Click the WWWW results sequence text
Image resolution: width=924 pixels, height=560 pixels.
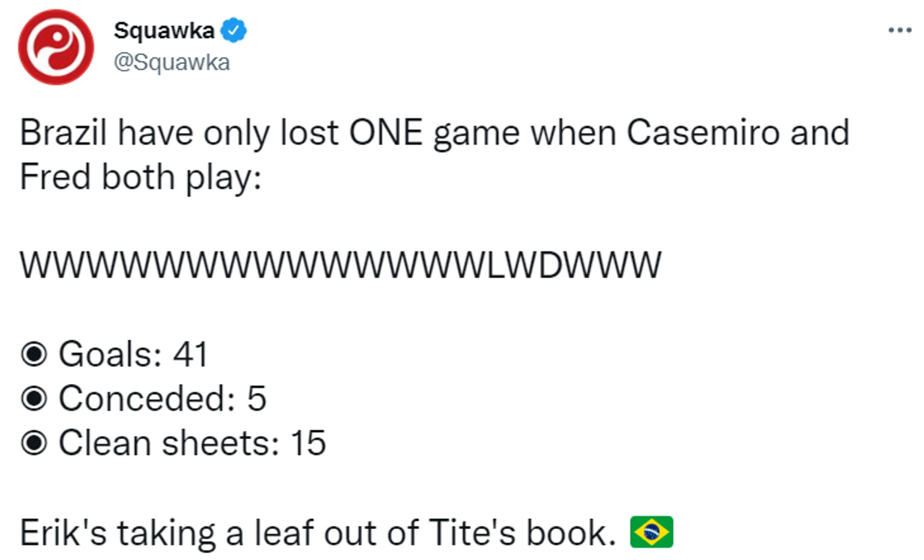click(x=340, y=265)
